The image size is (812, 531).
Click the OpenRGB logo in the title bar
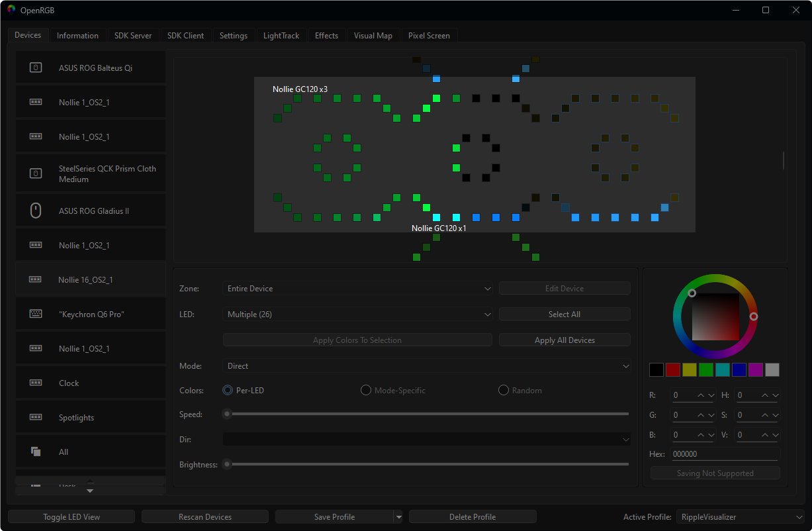tap(11, 9)
